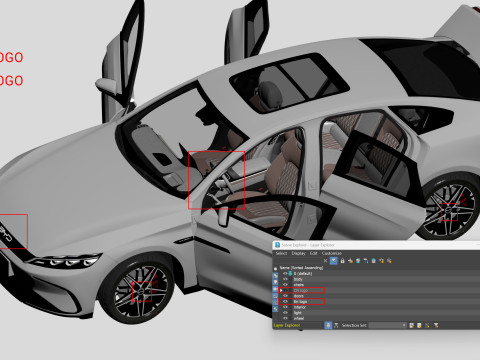Select the 0 (default) layer row

click(303, 273)
